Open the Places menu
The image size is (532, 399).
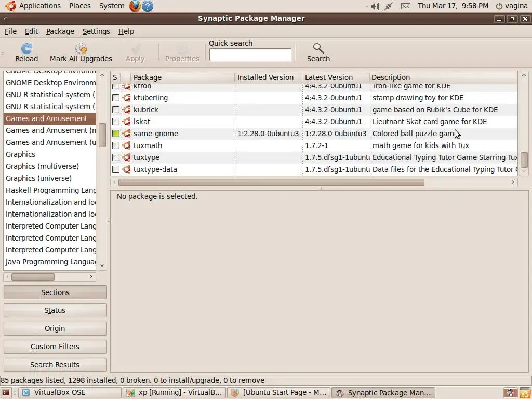pyautogui.click(x=79, y=6)
